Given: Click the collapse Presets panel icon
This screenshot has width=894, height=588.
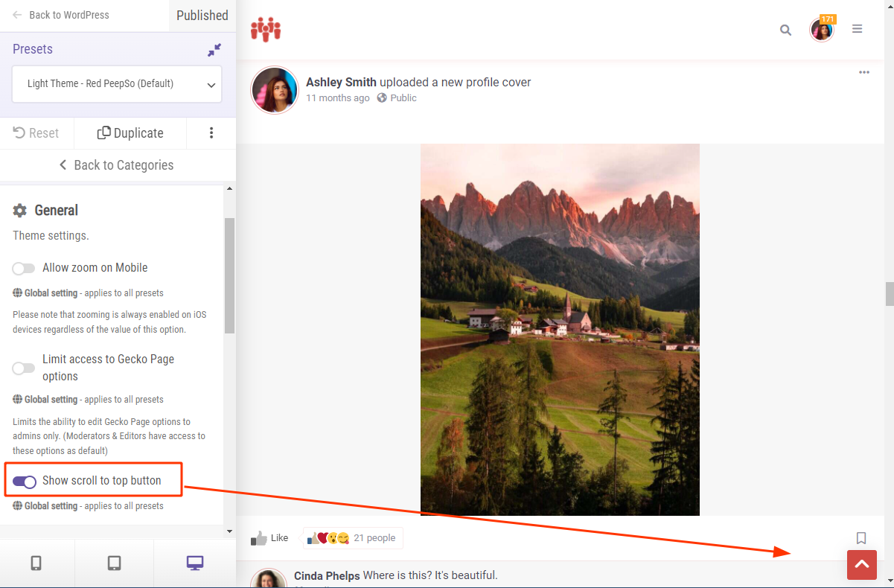Looking at the screenshot, I should point(214,50).
